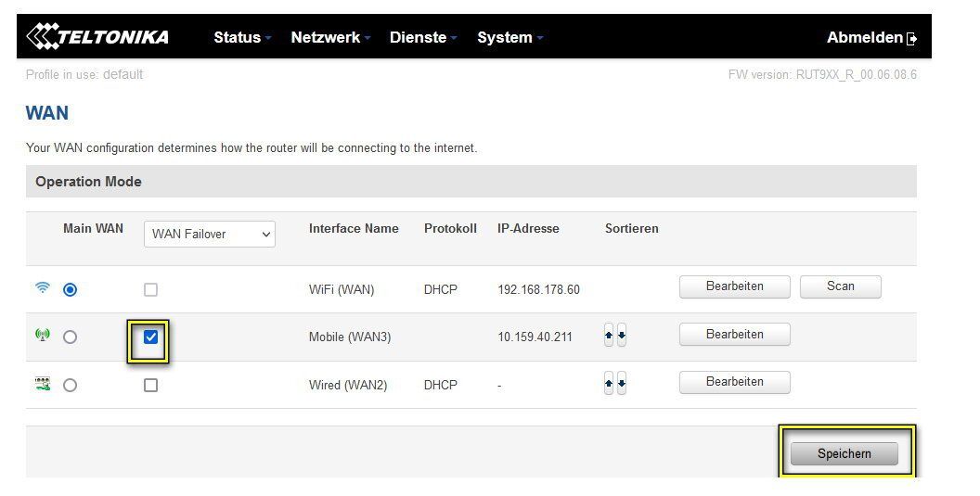
Task: Move Mobile (WAN3) down with arrow
Action: 622,337
